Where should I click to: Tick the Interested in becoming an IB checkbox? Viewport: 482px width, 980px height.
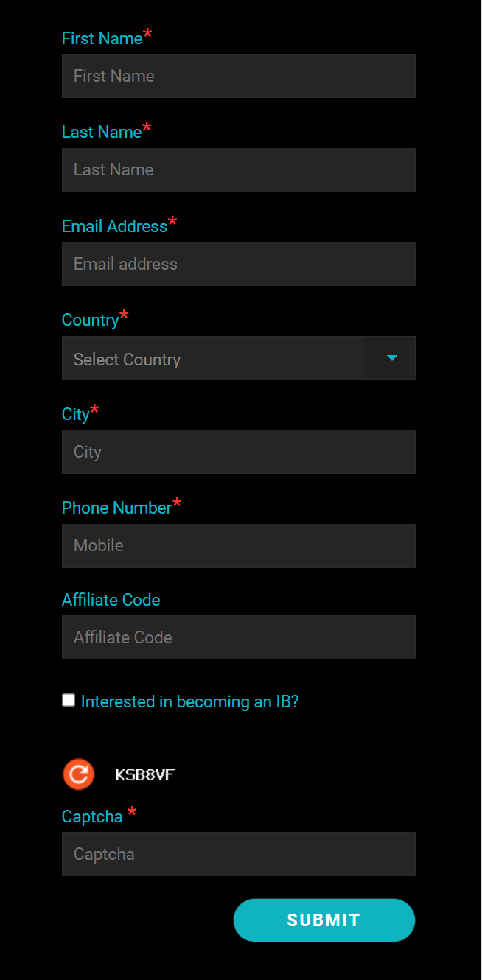69,700
